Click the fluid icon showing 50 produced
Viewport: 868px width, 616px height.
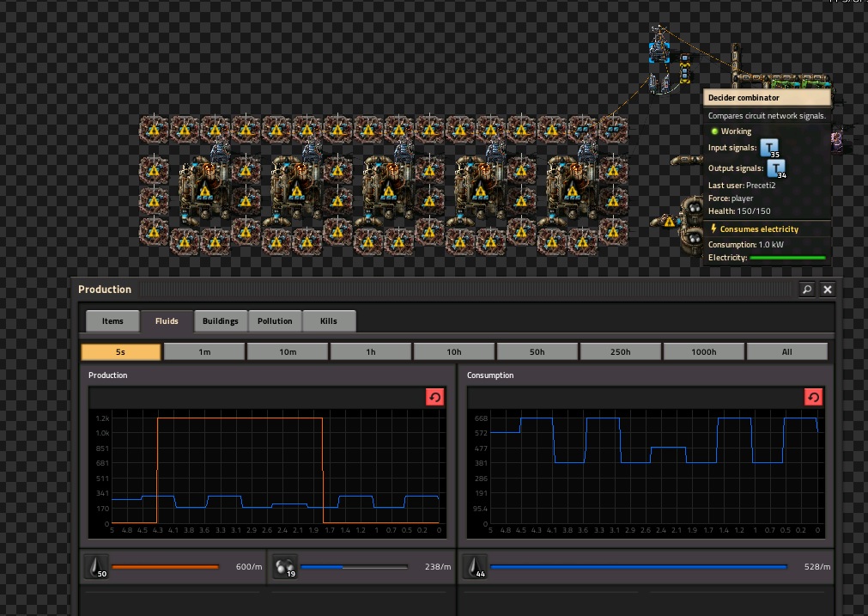click(x=96, y=567)
